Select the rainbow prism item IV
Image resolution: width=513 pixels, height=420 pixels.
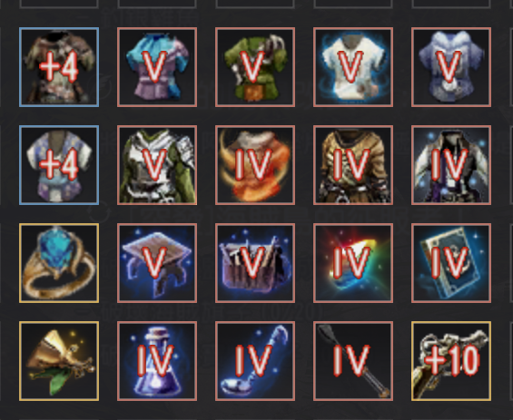click(x=353, y=263)
